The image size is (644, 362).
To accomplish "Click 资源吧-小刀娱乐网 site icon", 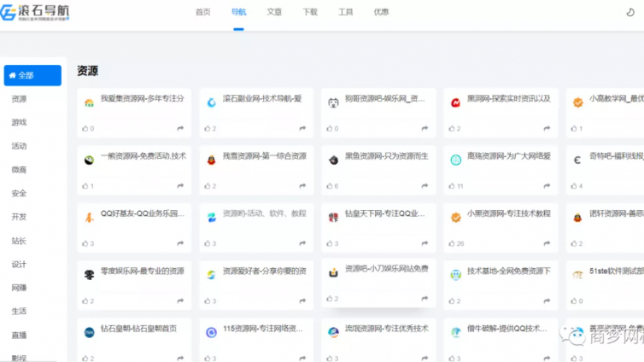I will (333, 272).
